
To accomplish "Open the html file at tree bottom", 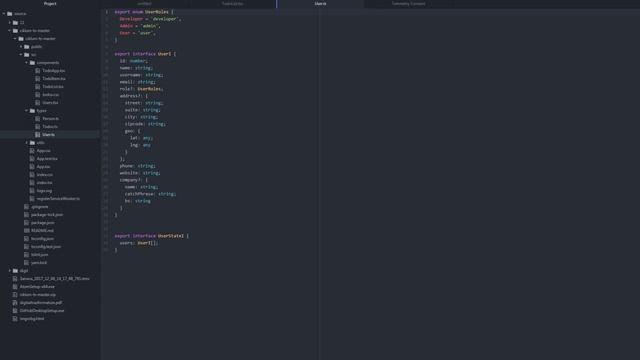I will coord(32,318).
